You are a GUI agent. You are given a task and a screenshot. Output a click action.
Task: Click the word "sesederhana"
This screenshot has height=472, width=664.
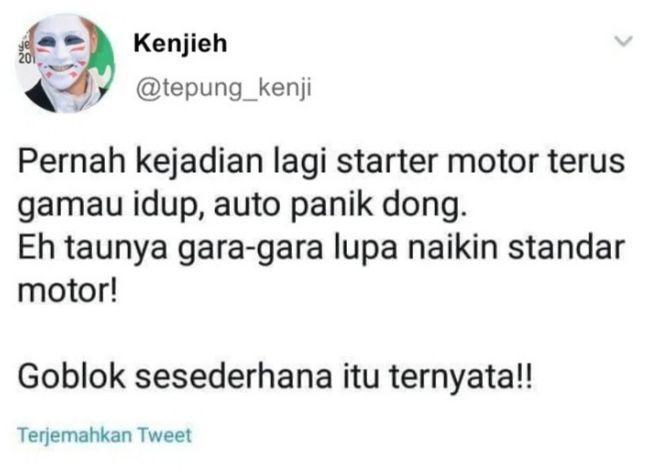click(233, 376)
